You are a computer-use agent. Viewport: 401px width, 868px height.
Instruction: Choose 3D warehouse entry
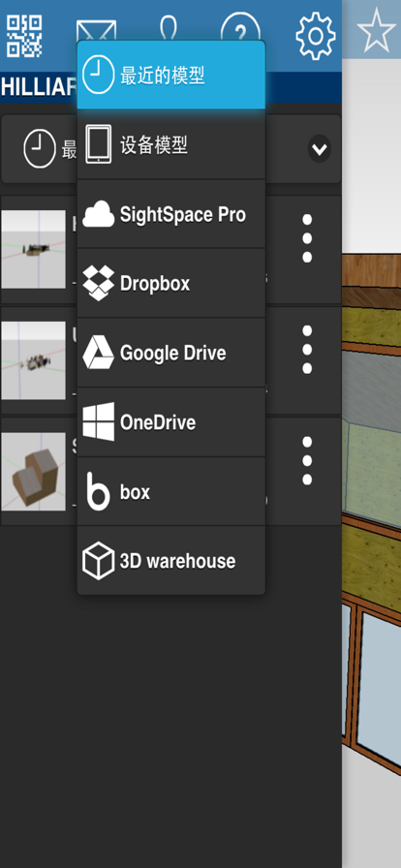[x=171, y=561]
